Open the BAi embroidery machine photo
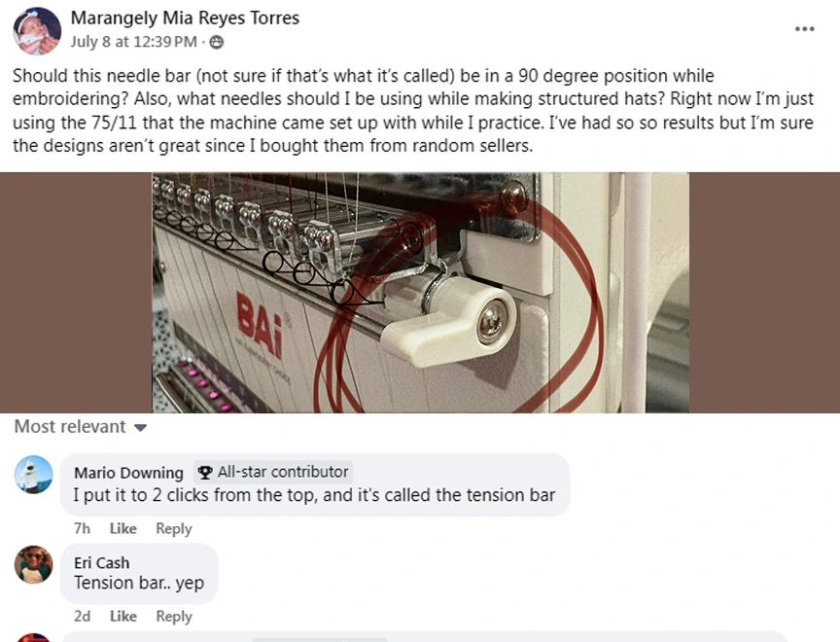The width and height of the screenshot is (840, 642). 420,292
